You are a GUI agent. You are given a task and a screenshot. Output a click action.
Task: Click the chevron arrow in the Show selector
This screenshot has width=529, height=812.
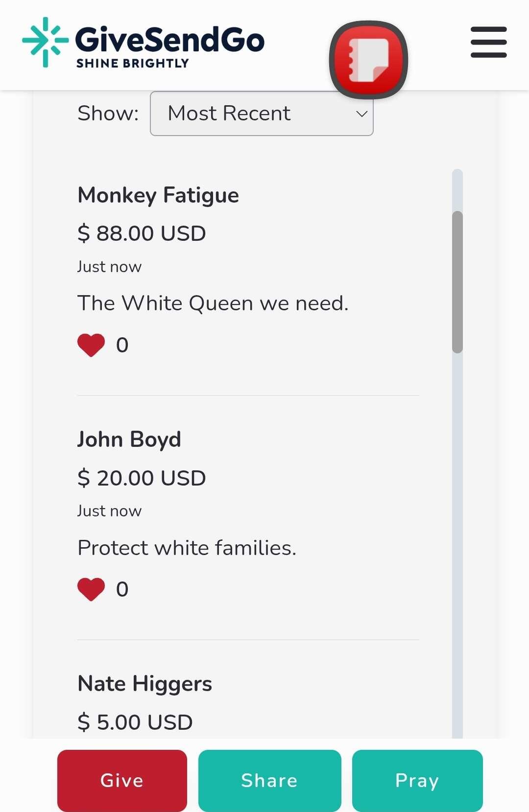[x=361, y=114]
